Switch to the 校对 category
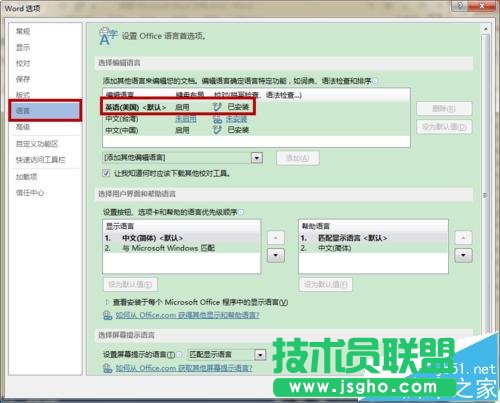The width and height of the screenshot is (500, 403). tap(23, 63)
